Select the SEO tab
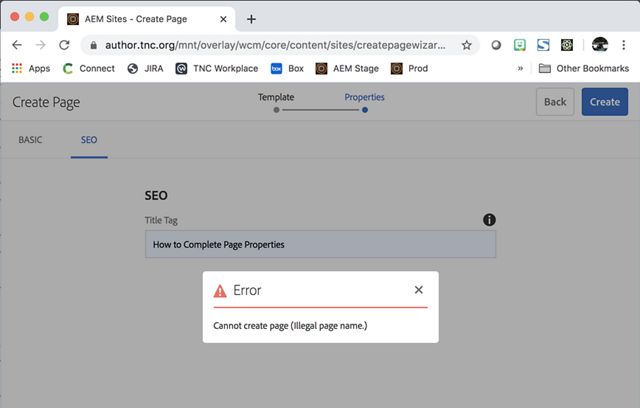The width and height of the screenshot is (640, 408). point(89,140)
